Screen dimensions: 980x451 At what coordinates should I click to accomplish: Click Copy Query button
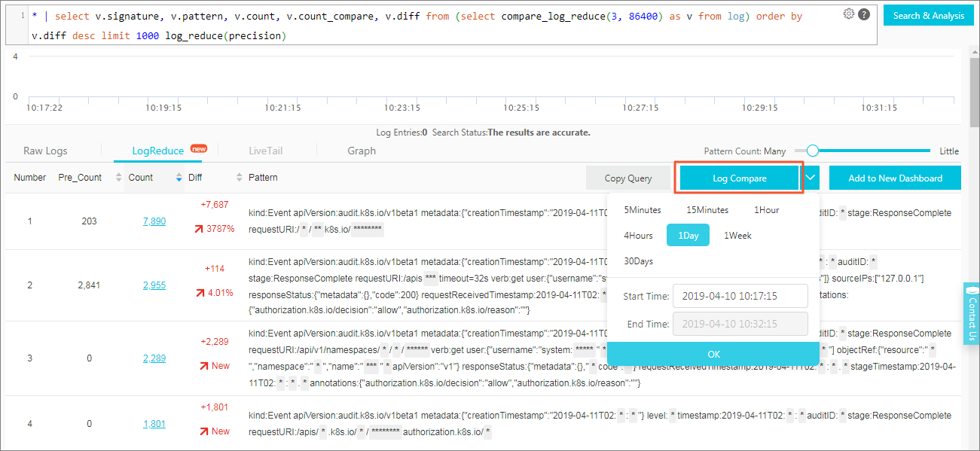coord(628,178)
